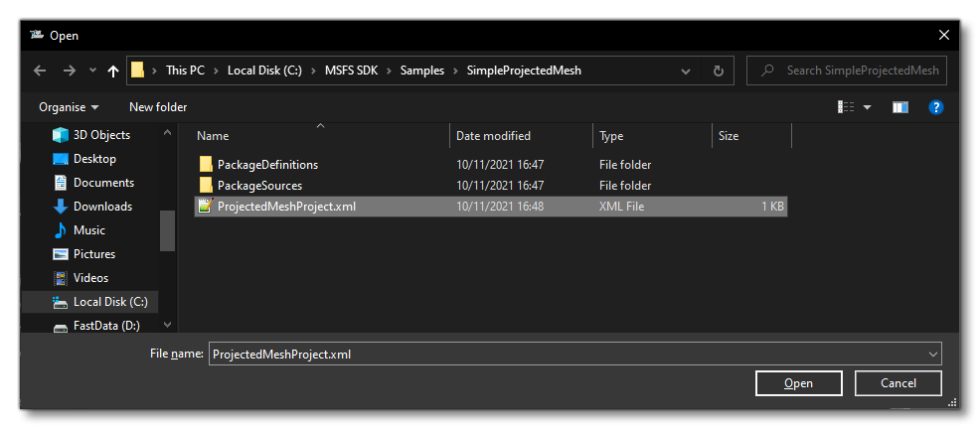Click the Music note icon
Image resolution: width=980 pixels, height=429 pixels.
[x=61, y=229]
